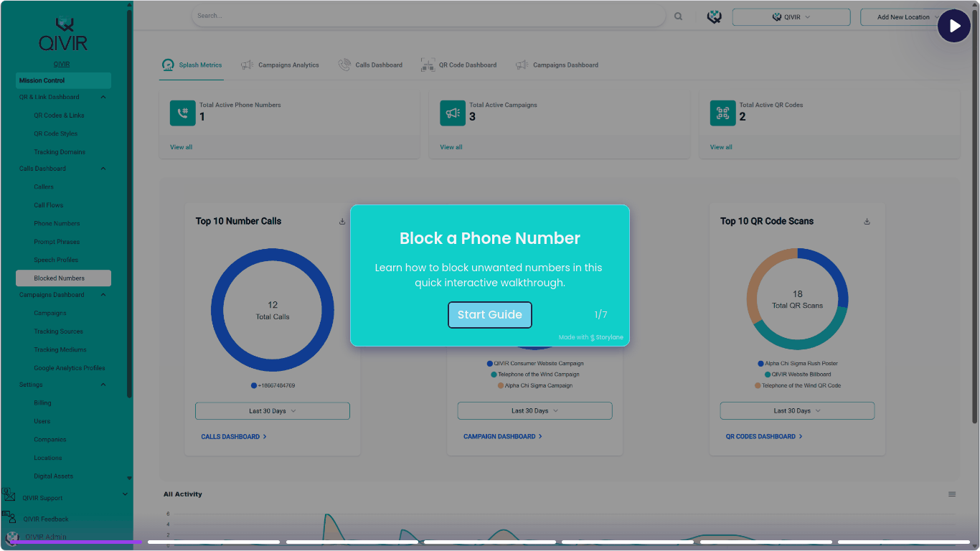
Task: Follow the QR CODES DASHBOARD link
Action: pyautogui.click(x=764, y=436)
